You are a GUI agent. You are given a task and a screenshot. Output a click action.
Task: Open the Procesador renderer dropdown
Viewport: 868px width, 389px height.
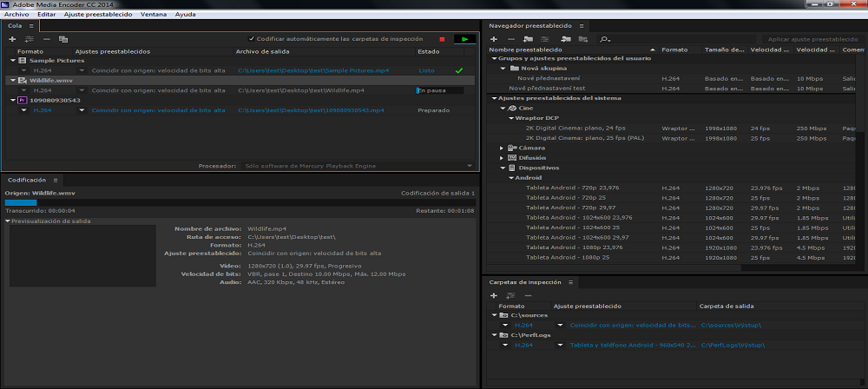pyautogui.click(x=358, y=166)
